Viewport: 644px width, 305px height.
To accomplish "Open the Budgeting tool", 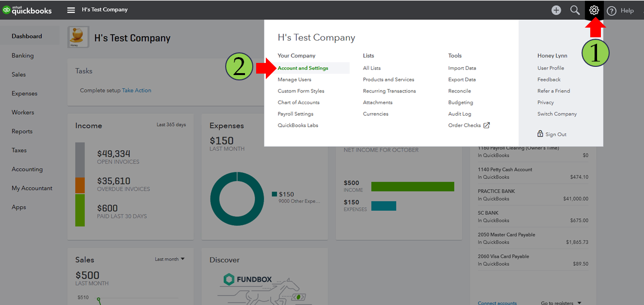I will (461, 103).
